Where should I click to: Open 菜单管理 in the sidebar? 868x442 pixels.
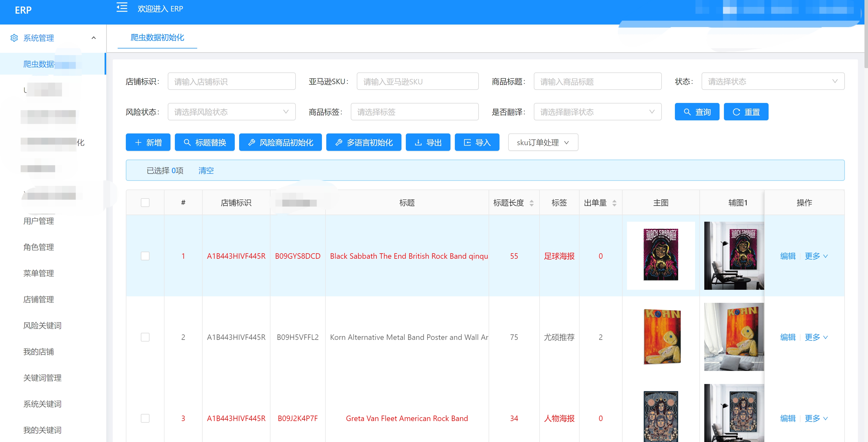click(x=39, y=273)
